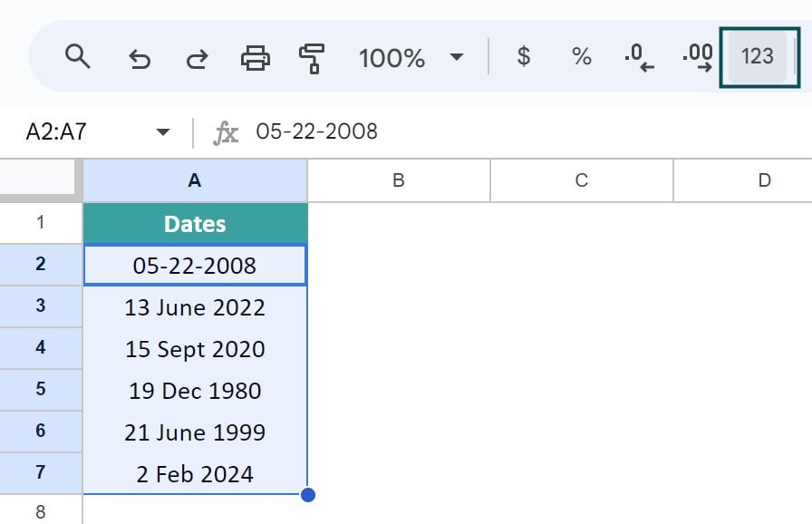812x524 pixels.
Task: Click the A2:A7 name box
Action: point(56,132)
